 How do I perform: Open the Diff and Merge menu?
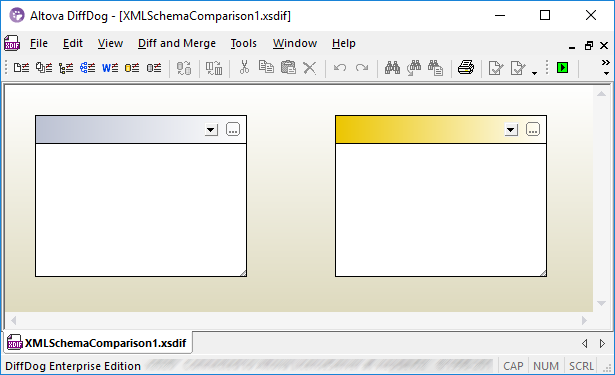coord(177,43)
